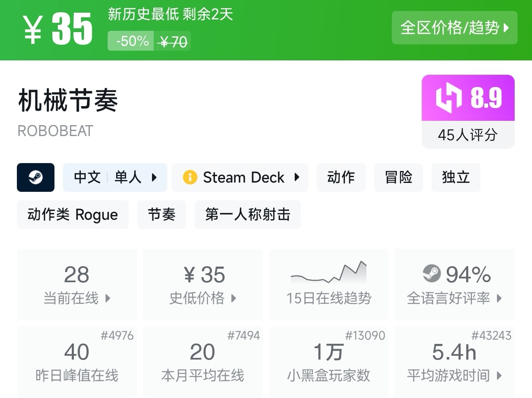Click the 小黑盒玩家数 stat card
The height and width of the screenshot is (398, 532).
click(328, 362)
